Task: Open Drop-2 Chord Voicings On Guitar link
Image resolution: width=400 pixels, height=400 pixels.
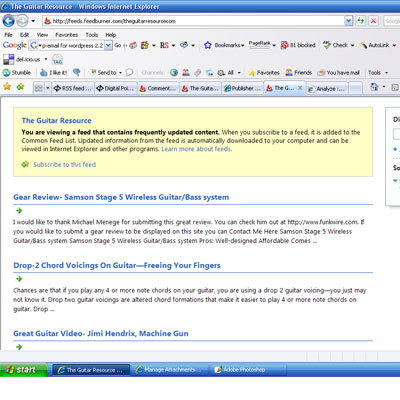Action: coord(117,266)
